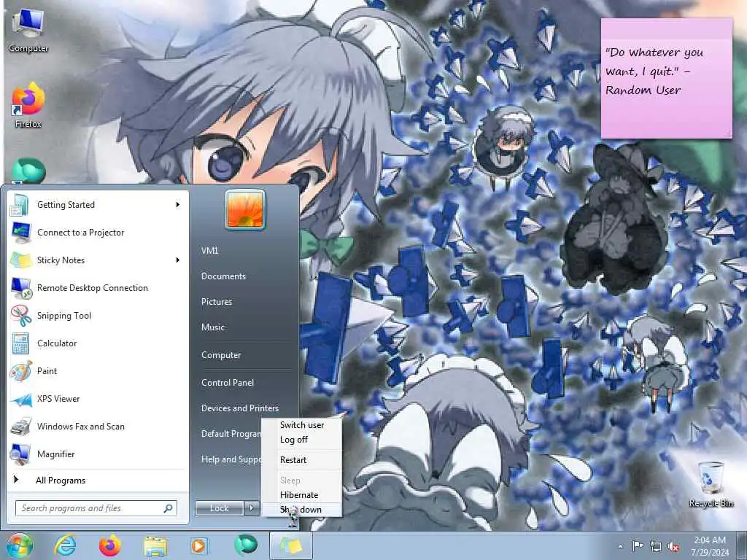Click the XPS Viewer icon
This screenshot has width=747, height=560.
(x=20, y=399)
